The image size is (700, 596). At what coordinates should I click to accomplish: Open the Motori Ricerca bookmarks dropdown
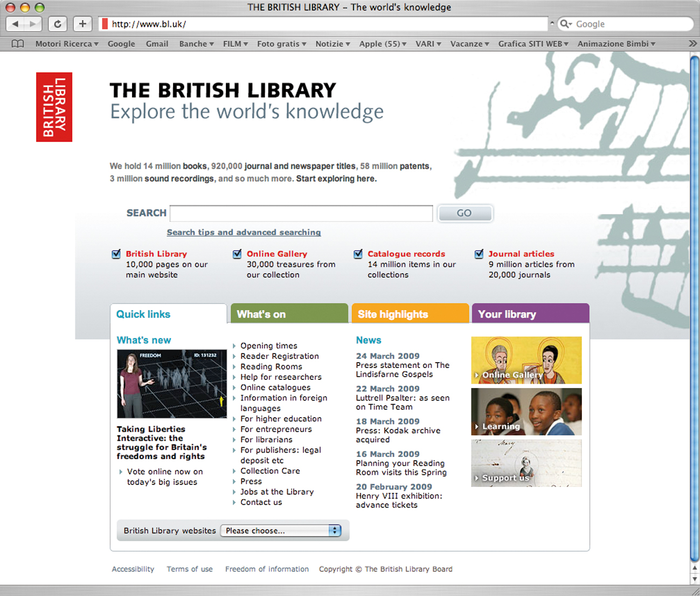click(x=67, y=44)
